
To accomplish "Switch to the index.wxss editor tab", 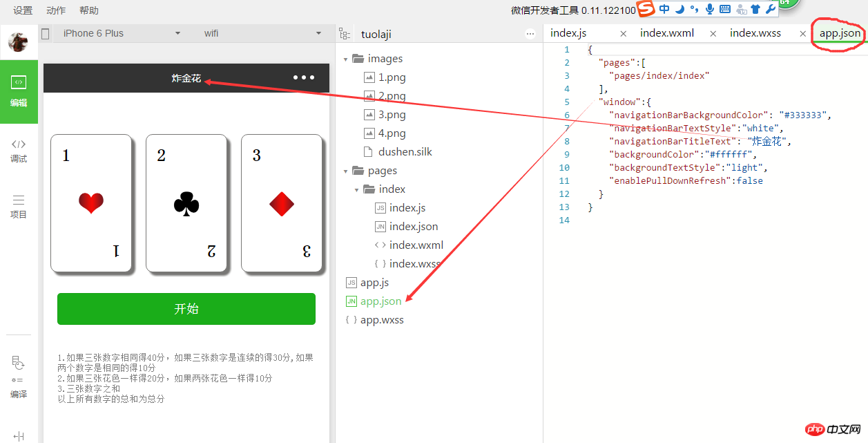I will point(755,33).
